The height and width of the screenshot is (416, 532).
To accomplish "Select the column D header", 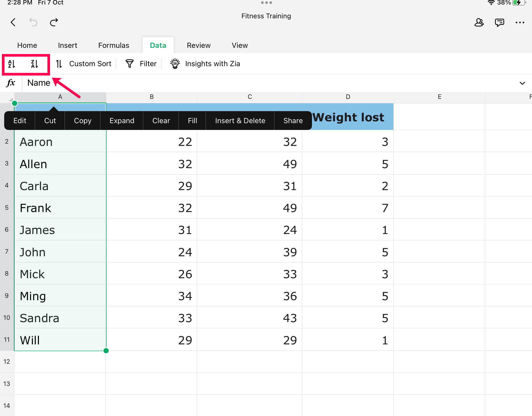I will pyautogui.click(x=348, y=97).
